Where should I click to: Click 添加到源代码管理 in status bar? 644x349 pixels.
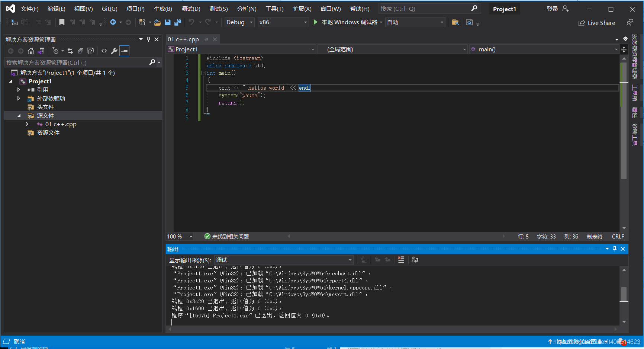(x=578, y=342)
